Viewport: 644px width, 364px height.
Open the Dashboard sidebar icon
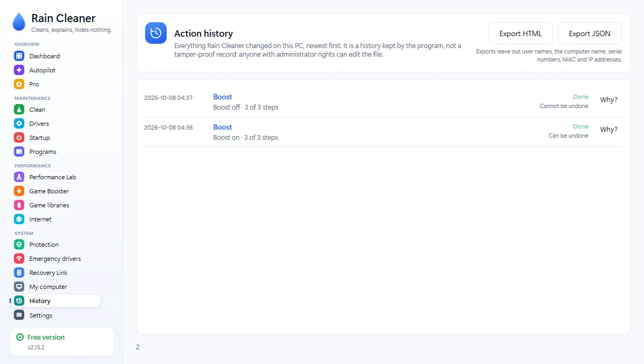pyautogui.click(x=19, y=56)
